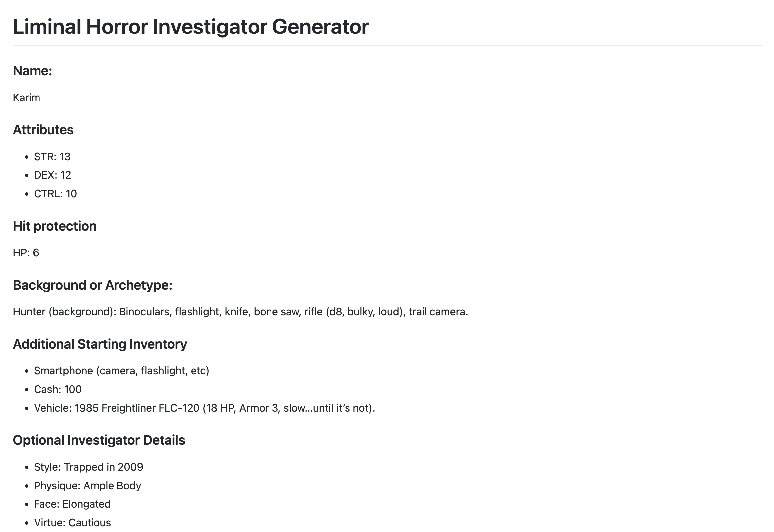Screen dimensions: 774x532
Task: Select the STR: 13 list item
Action: pos(52,157)
